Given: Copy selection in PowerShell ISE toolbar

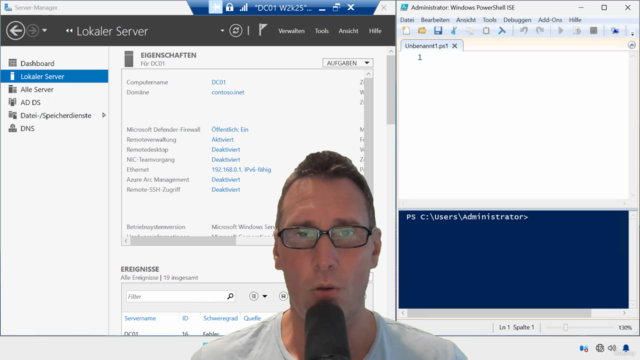Looking at the screenshot, I should pos(470,31).
